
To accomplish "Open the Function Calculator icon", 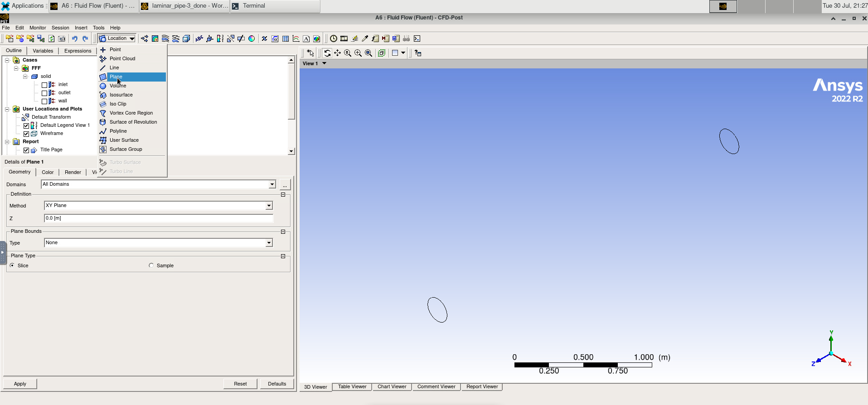I will [x=375, y=39].
